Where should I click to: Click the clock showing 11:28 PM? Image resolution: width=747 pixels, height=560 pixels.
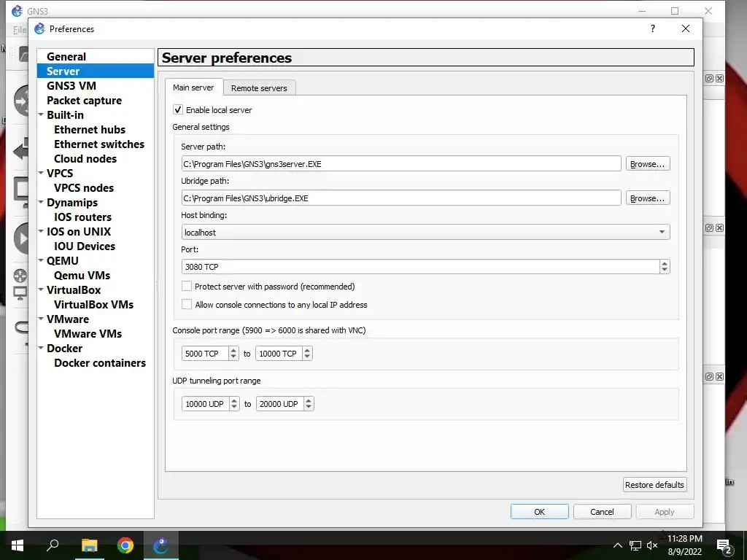click(x=684, y=539)
